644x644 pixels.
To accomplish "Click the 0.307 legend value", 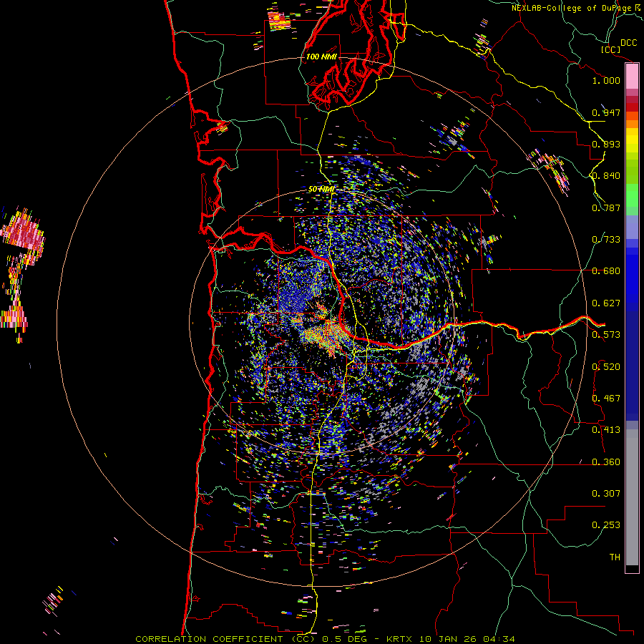I will click(606, 494).
